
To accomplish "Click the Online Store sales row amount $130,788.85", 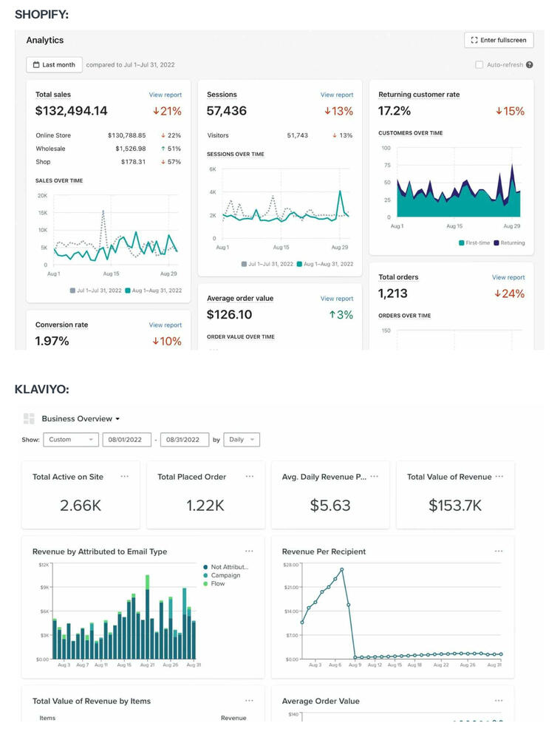I will pos(127,135).
